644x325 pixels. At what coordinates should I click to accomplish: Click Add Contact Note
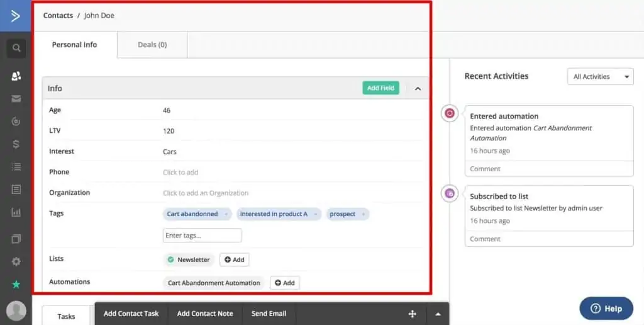click(x=205, y=314)
